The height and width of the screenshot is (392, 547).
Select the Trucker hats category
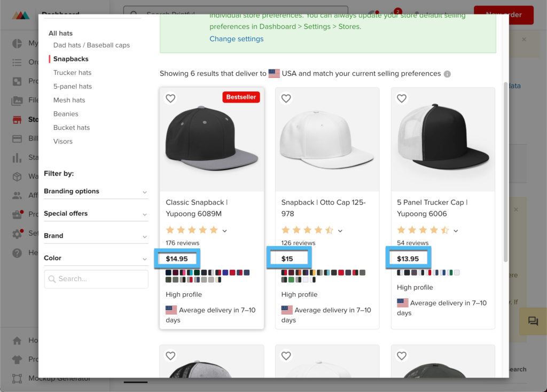tap(72, 73)
